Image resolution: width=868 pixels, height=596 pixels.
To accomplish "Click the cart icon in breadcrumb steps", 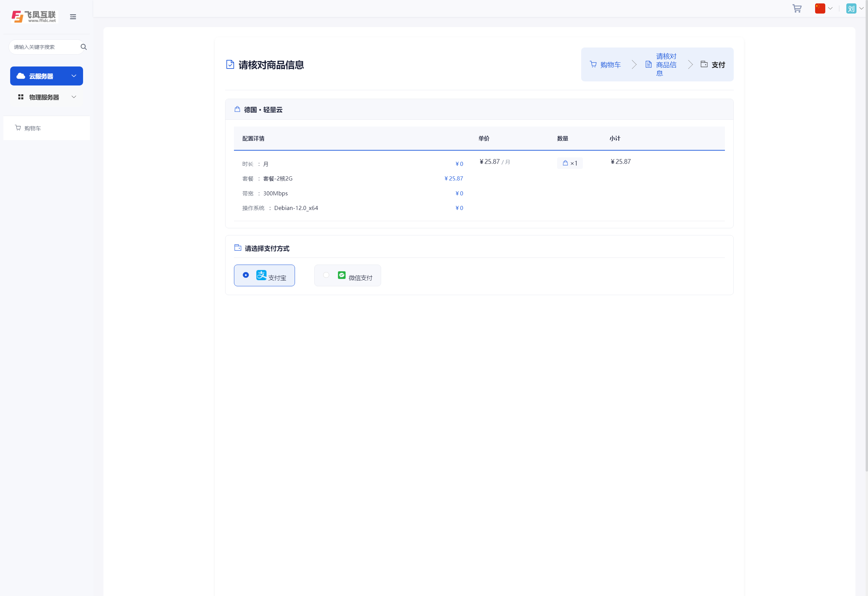I will point(593,64).
